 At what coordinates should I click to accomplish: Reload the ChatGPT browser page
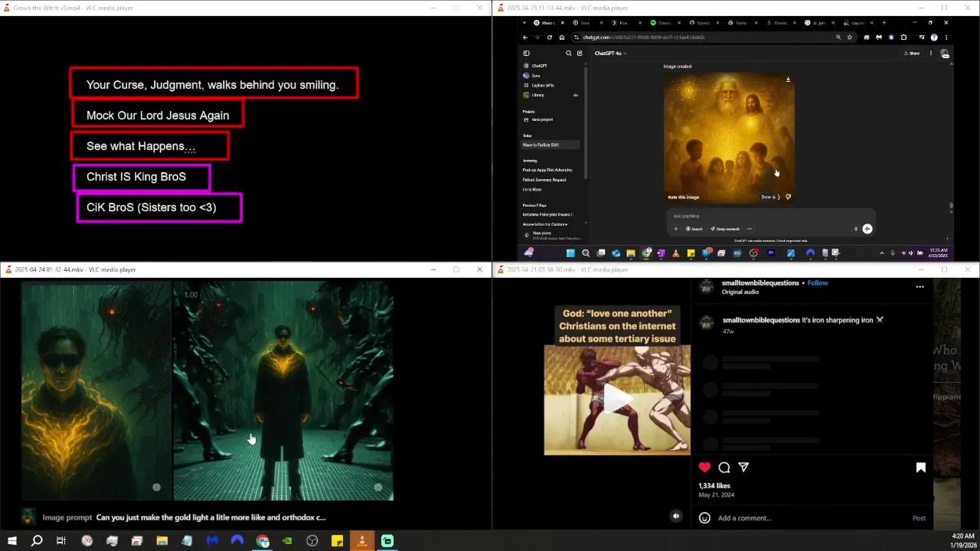[x=549, y=37]
